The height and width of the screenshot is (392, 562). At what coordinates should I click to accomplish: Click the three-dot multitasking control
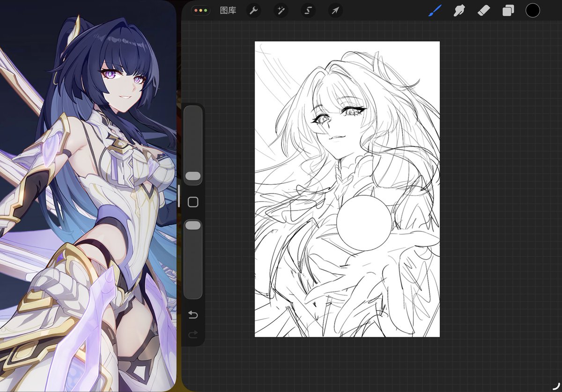[x=200, y=10]
